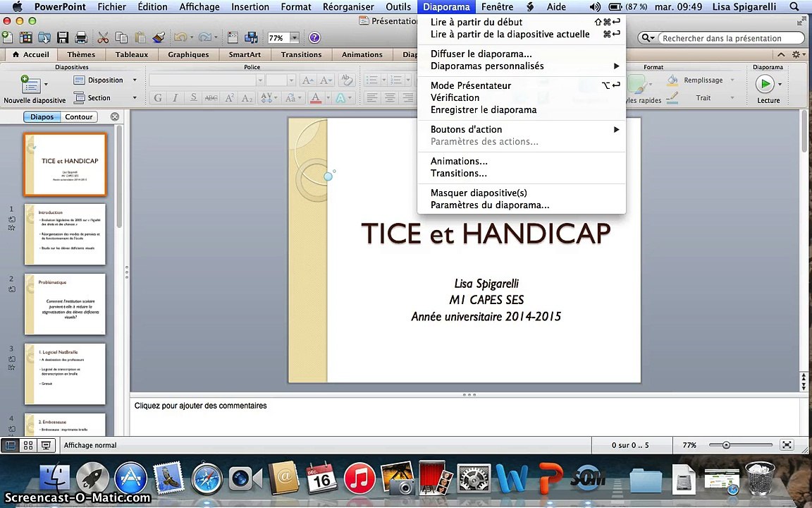The image size is (812, 508).
Task: Click the paste clipboard icon
Action: [x=140, y=37]
